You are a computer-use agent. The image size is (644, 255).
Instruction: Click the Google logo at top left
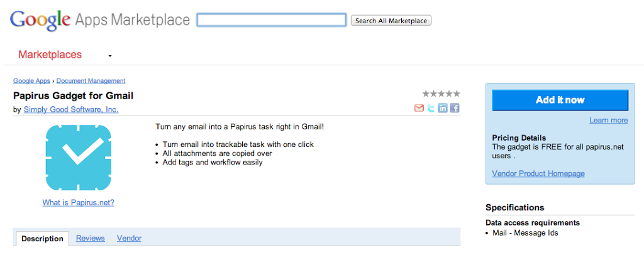(x=40, y=19)
